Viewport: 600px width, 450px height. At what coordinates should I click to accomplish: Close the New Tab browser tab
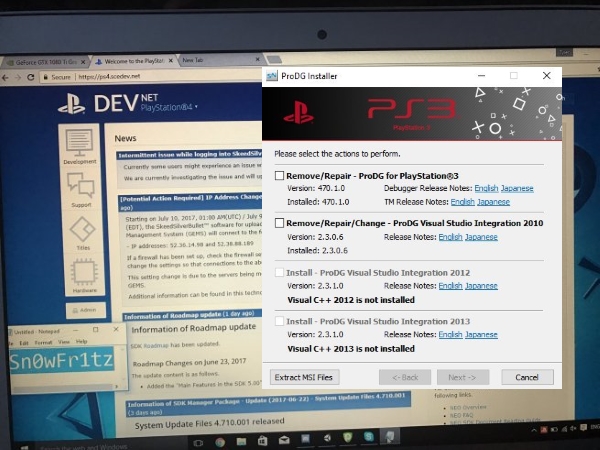click(258, 59)
